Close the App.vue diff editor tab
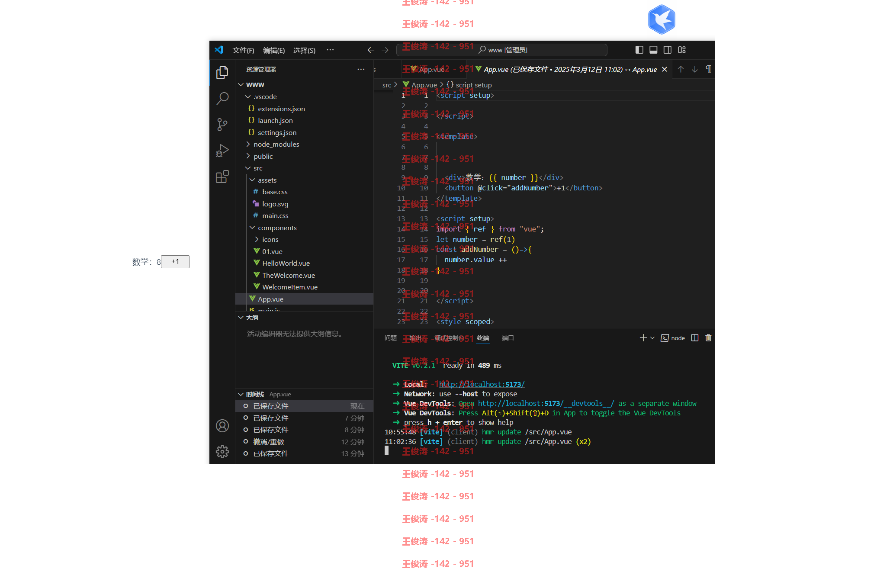Image resolution: width=877 pixels, height=588 pixels. pos(665,69)
